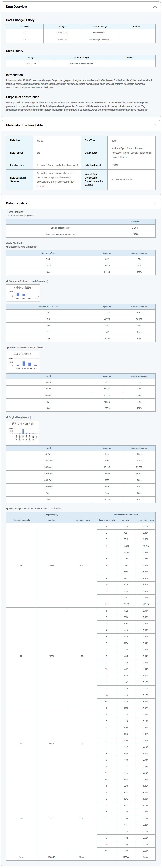The image size is (162, 868).
Task: Open the summary sentence length (sentence) bar chart
Action: point(23,293)
